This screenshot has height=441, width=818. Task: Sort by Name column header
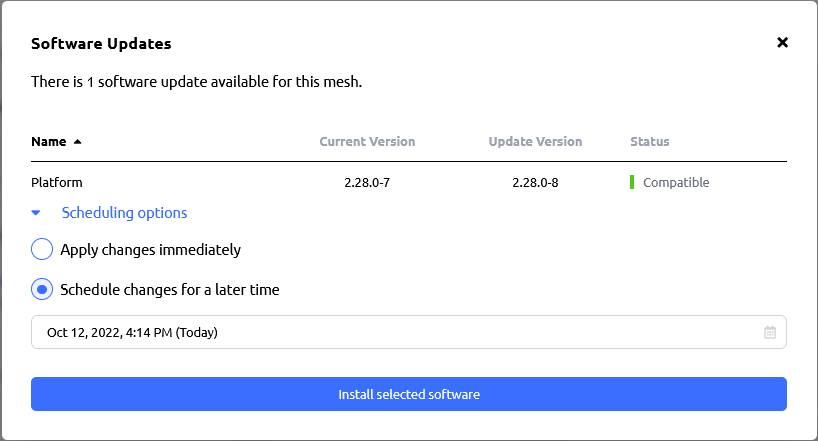(49, 141)
